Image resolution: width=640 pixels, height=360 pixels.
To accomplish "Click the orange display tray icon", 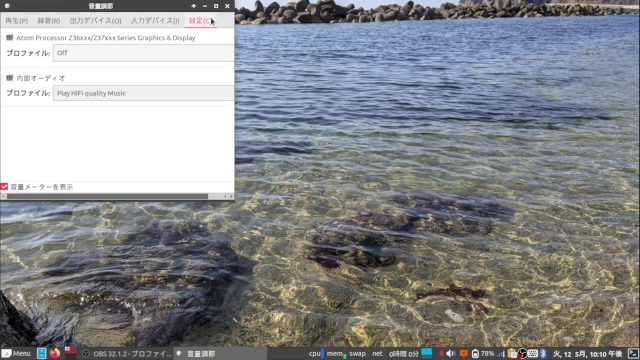I will [464, 353].
